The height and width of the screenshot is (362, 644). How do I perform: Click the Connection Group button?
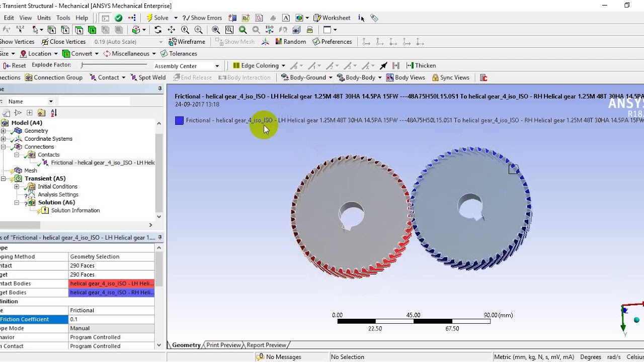point(54,77)
